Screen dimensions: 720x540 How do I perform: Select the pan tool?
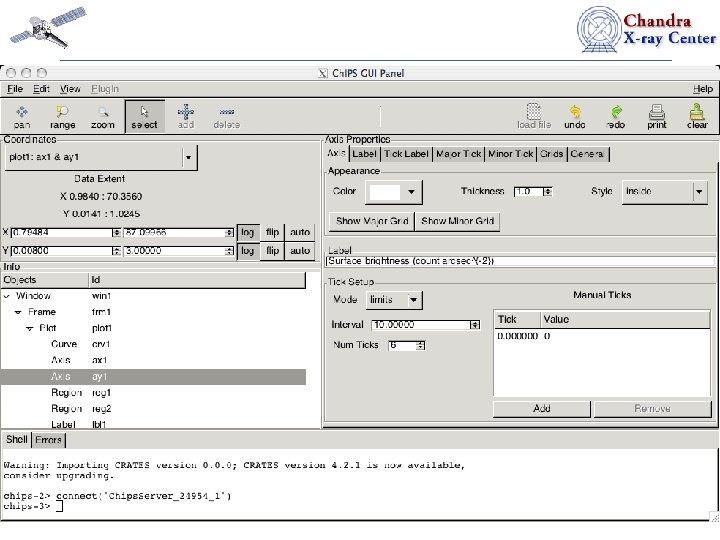[x=22, y=117]
